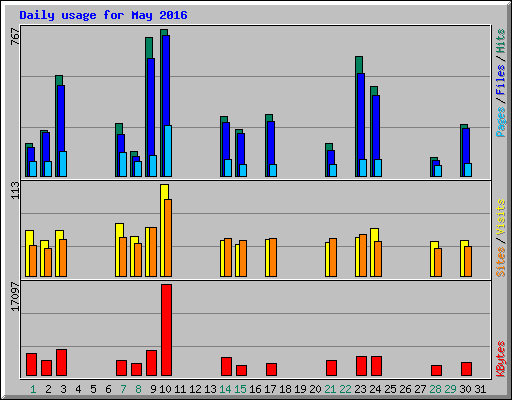Image resolution: width=512 pixels, height=400 pixels.
Task: Select green day label 8 on the x-axis
Action: (x=138, y=389)
